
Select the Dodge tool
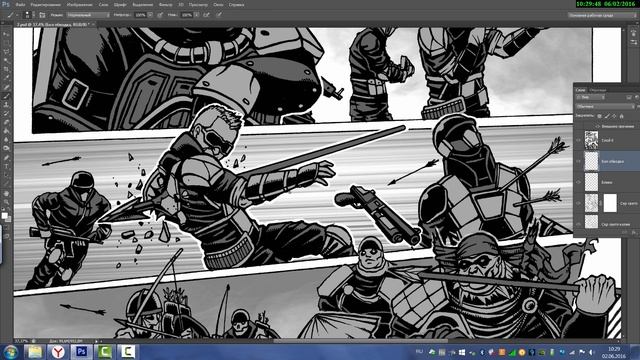tap(7, 148)
